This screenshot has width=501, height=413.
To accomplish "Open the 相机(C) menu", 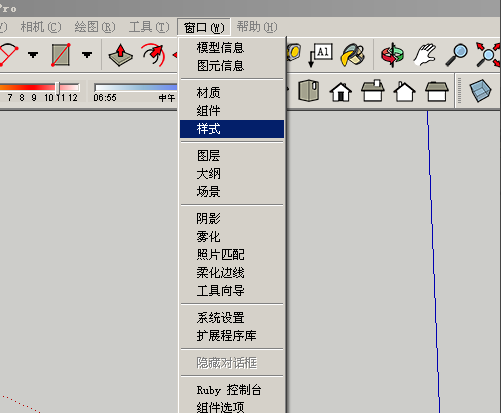I will pos(41,27).
